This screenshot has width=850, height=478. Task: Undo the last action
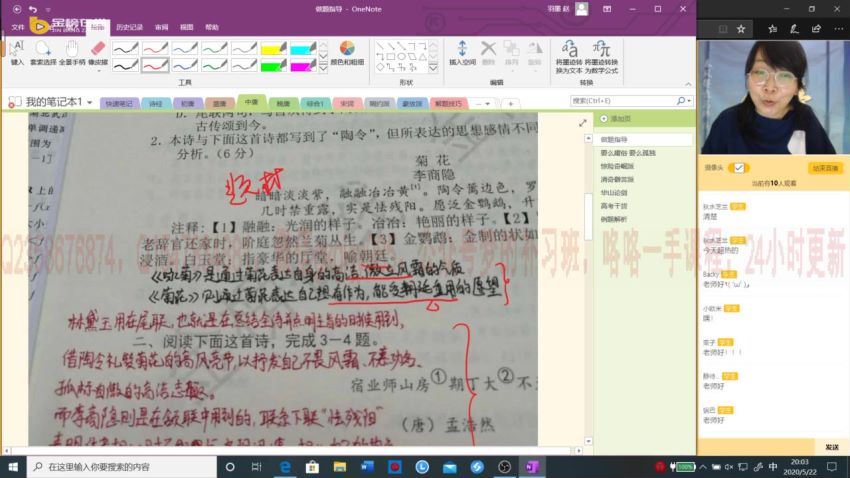point(33,9)
